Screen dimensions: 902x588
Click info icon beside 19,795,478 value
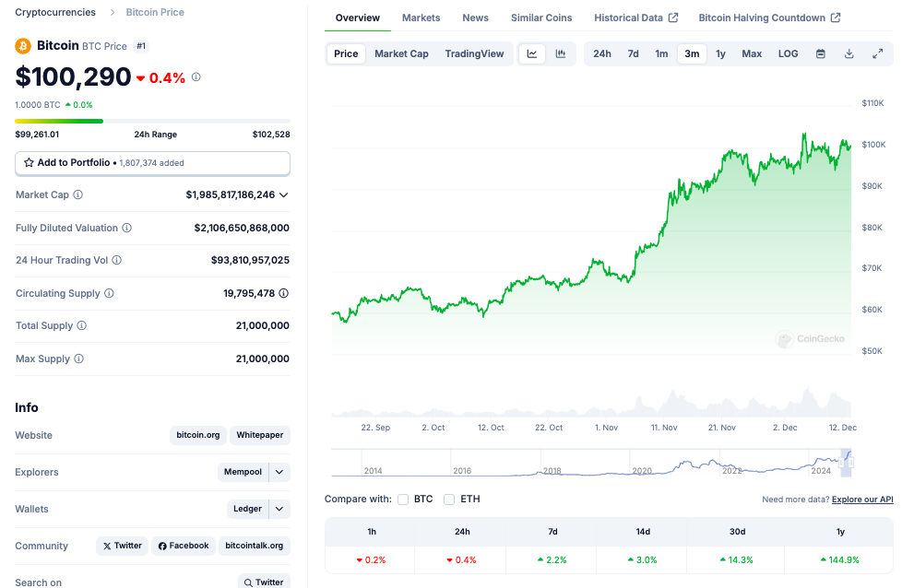coord(283,293)
